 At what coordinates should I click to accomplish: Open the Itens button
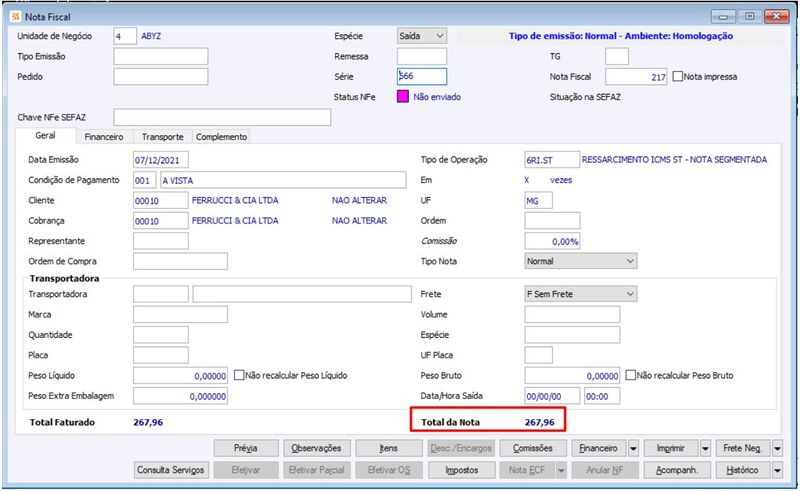[x=388, y=449]
